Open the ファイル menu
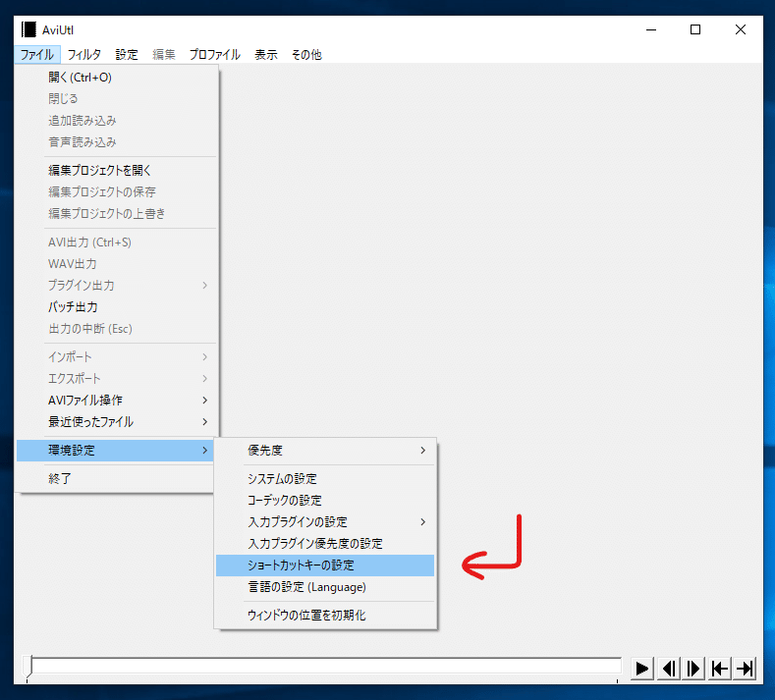This screenshot has width=775, height=700. click(x=37, y=54)
